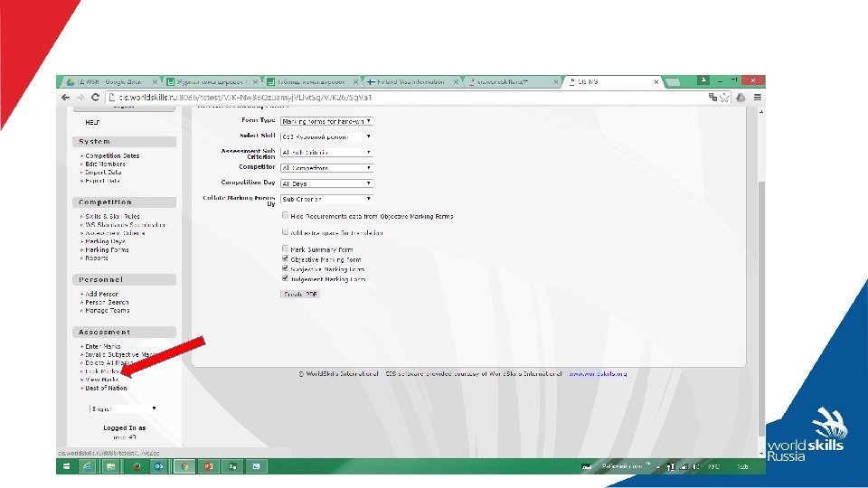868x488 pixels.
Task: Open the Chrome hamburger menu
Action: pyautogui.click(x=758, y=98)
